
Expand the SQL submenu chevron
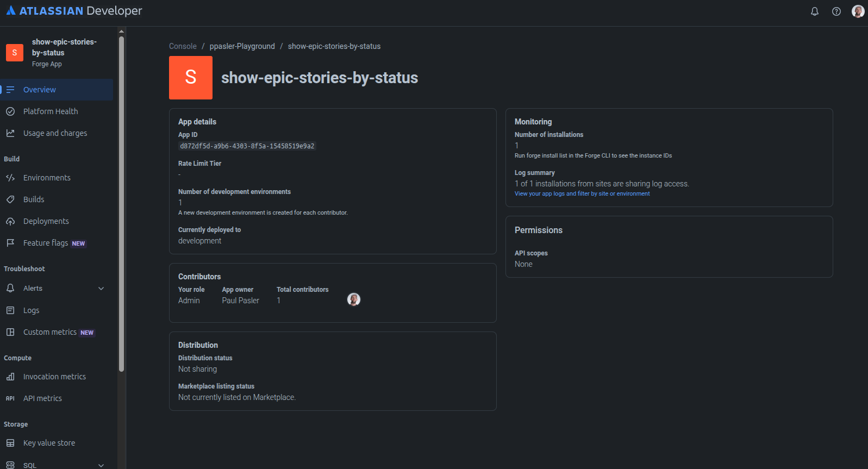tap(101, 465)
